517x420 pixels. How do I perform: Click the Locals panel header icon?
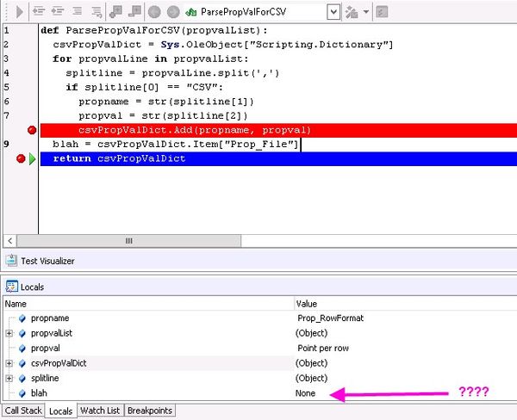[x=10, y=287]
